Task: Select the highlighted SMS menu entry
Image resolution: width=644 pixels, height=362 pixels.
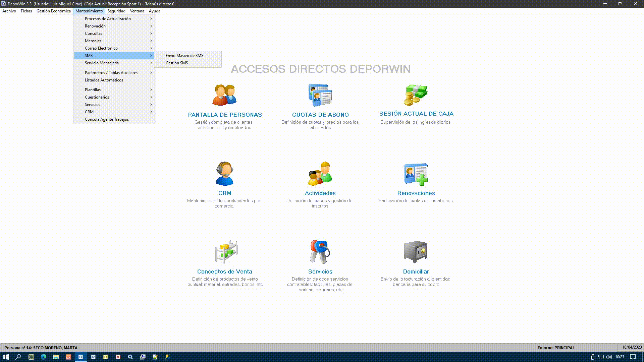Action: (x=114, y=56)
